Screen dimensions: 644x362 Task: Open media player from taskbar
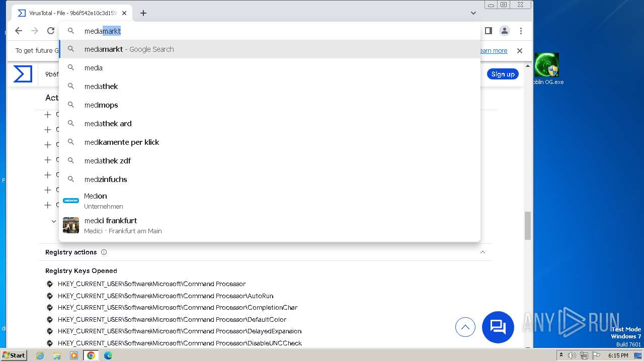click(x=74, y=355)
